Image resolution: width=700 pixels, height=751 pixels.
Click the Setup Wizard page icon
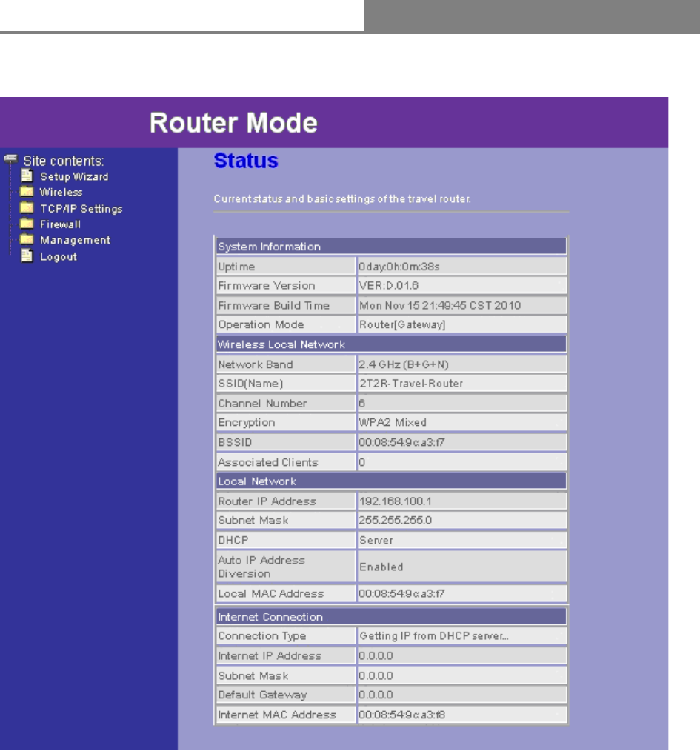[27, 176]
